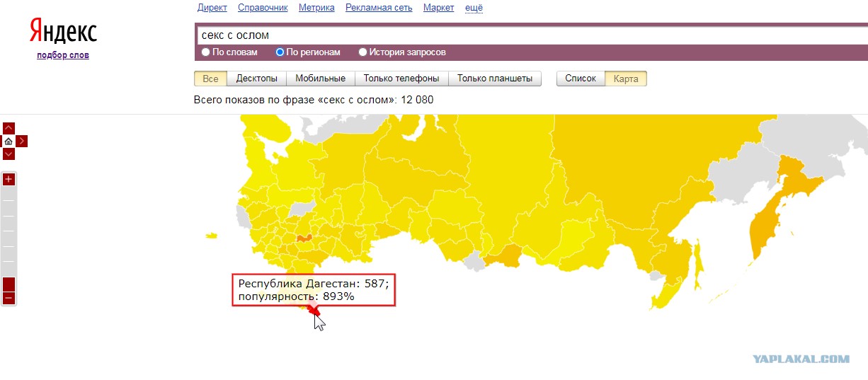The width and height of the screenshot is (868, 380).
Task: Open the "Директ" link
Action: 212,8
